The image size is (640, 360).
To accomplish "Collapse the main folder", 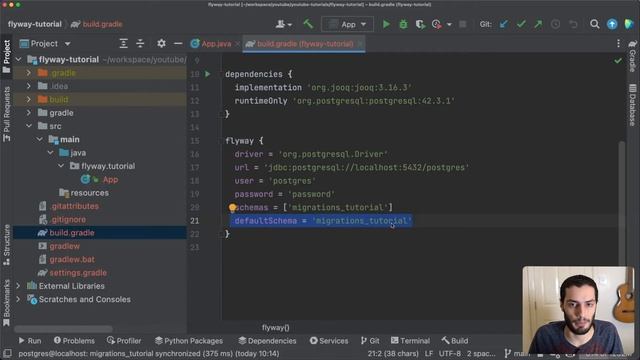I will click(40, 139).
